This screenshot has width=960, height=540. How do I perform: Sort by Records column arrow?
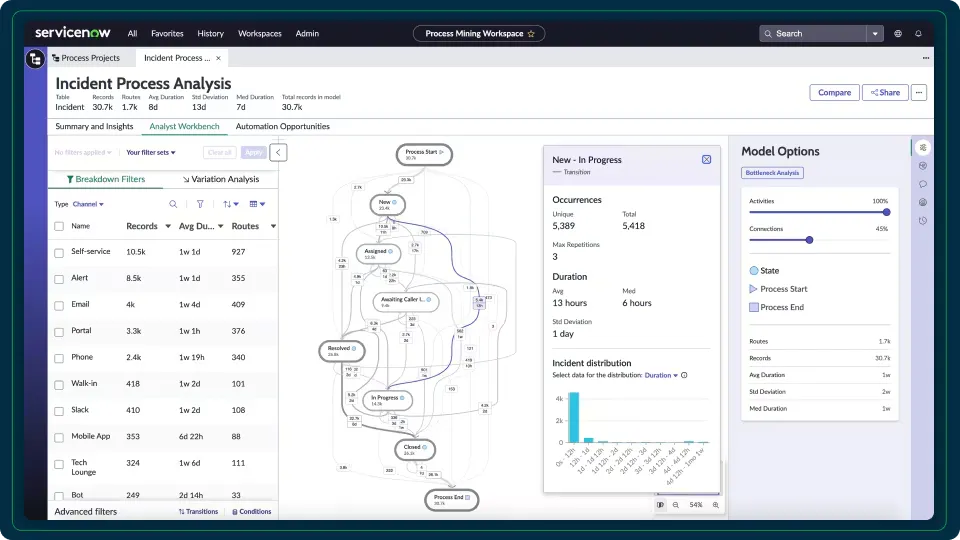(x=168, y=227)
